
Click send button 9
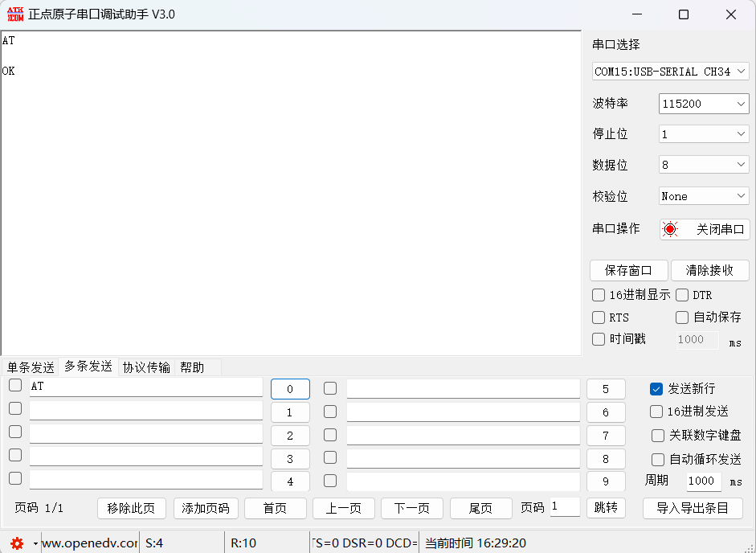(606, 481)
